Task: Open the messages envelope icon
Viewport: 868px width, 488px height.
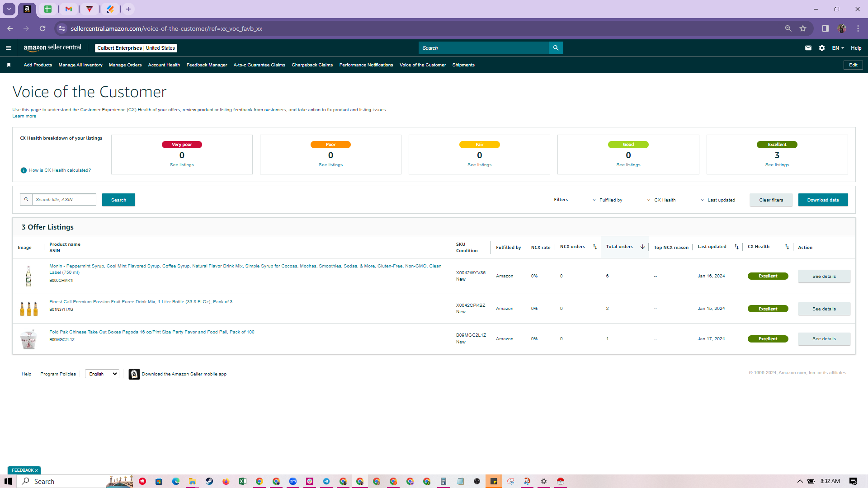Action: [808, 48]
